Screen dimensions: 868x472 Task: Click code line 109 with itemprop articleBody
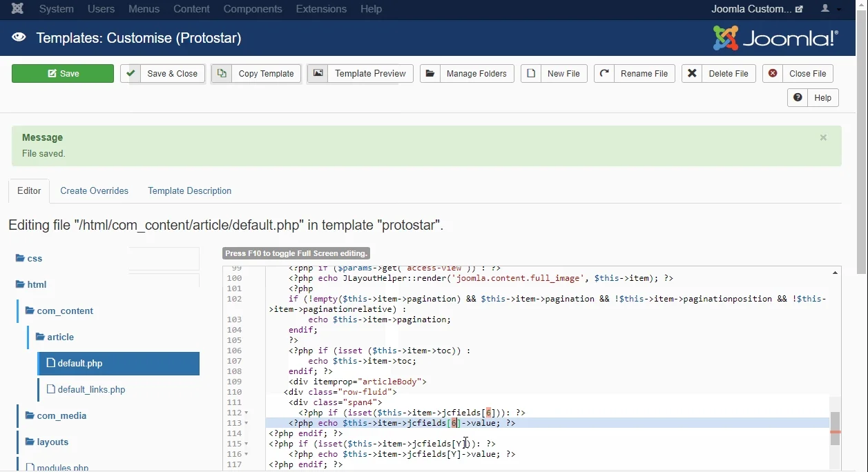pos(358,382)
